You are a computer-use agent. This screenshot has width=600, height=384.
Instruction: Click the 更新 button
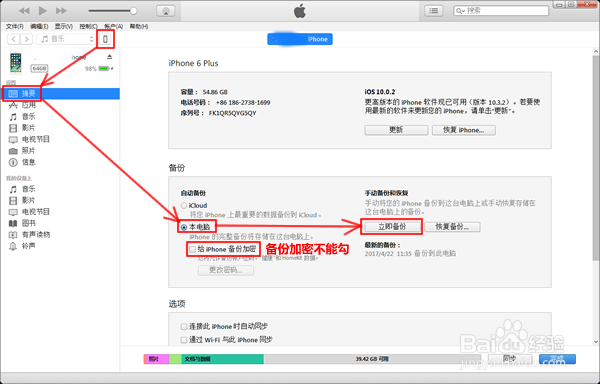click(x=396, y=130)
